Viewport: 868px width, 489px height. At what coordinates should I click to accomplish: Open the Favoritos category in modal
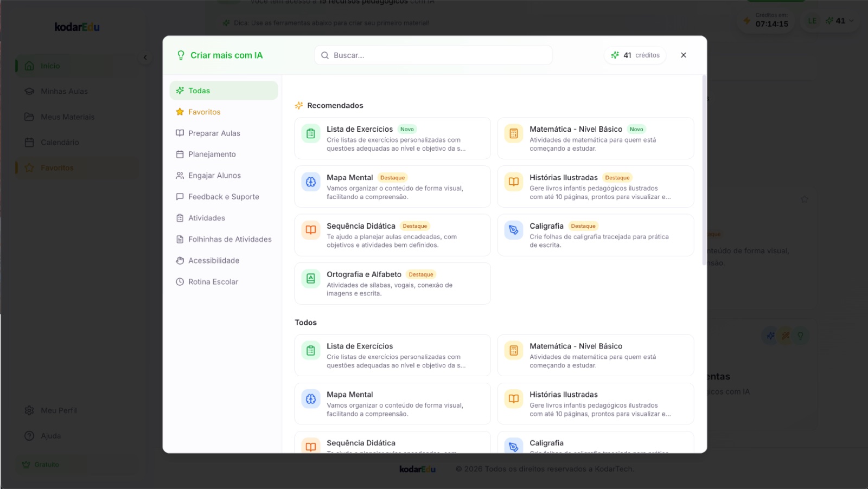[x=224, y=112]
